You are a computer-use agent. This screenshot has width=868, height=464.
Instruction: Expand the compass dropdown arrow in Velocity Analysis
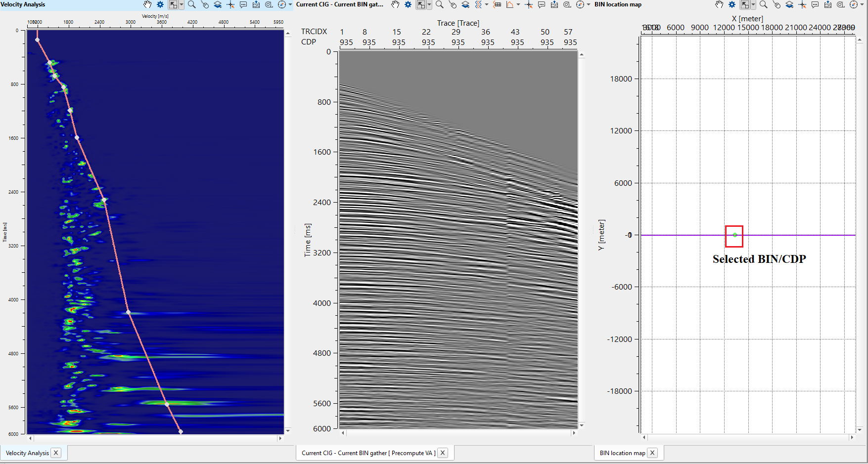pyautogui.click(x=290, y=4)
